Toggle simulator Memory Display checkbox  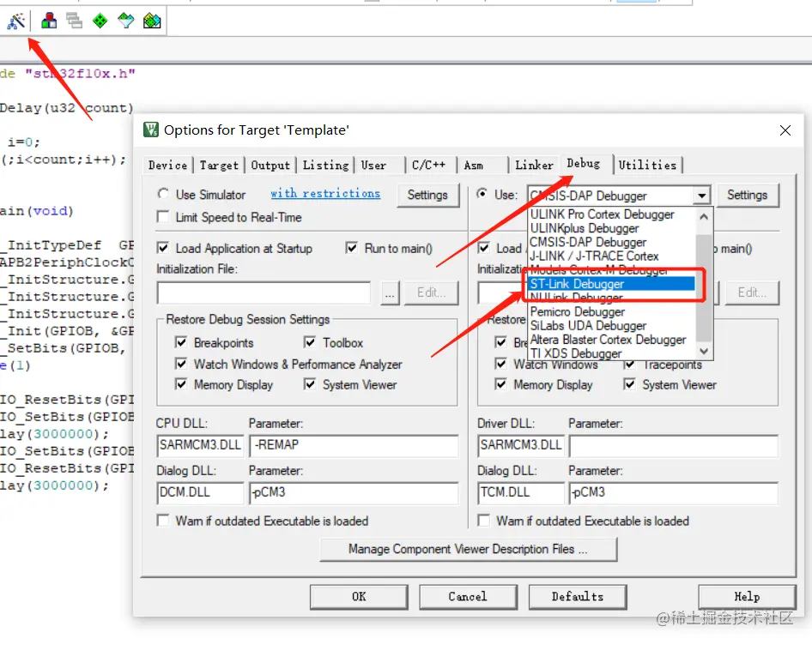point(181,384)
